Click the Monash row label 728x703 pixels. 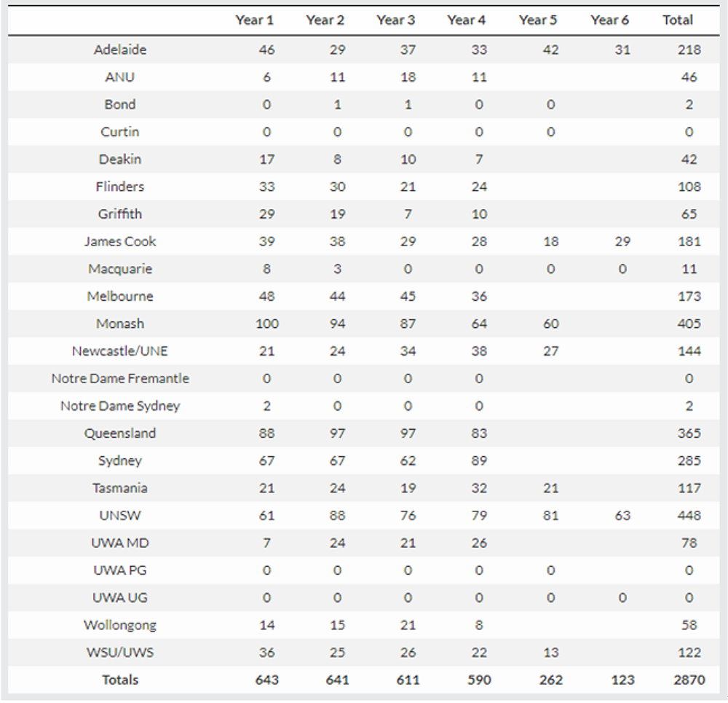120,324
